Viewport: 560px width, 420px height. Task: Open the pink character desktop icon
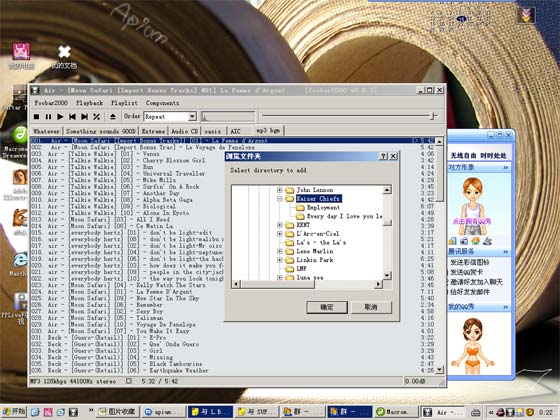click(x=21, y=56)
